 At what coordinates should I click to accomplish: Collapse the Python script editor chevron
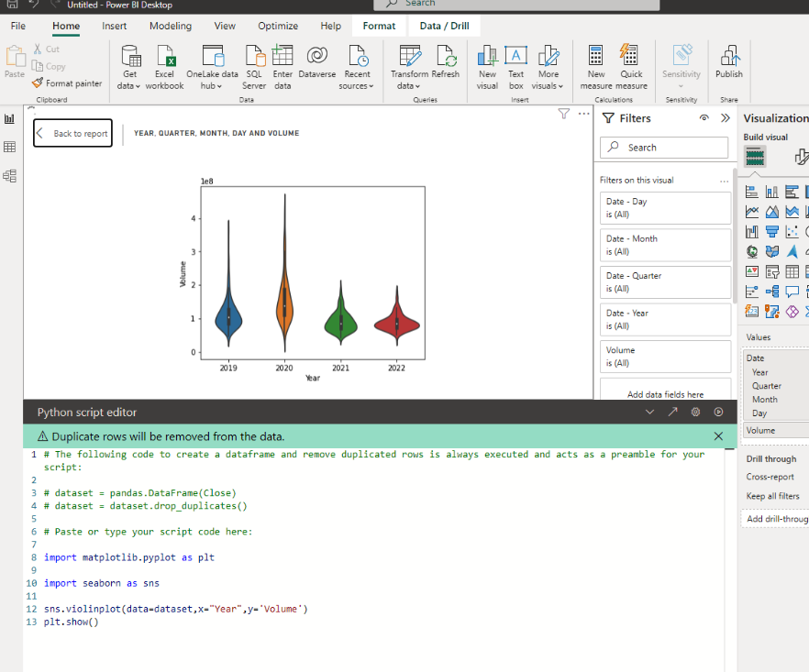click(650, 413)
